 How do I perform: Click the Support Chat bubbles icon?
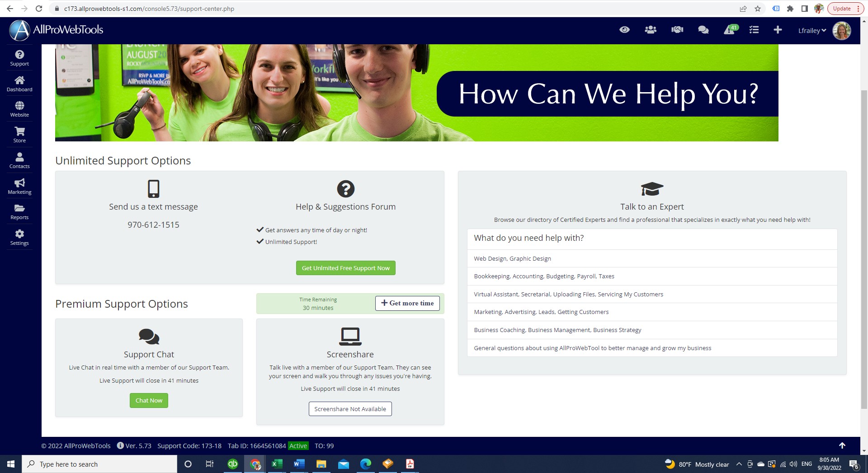click(x=149, y=337)
